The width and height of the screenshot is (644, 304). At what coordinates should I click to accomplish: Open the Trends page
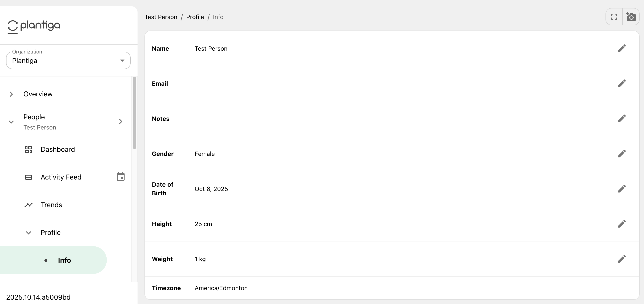coord(51,205)
